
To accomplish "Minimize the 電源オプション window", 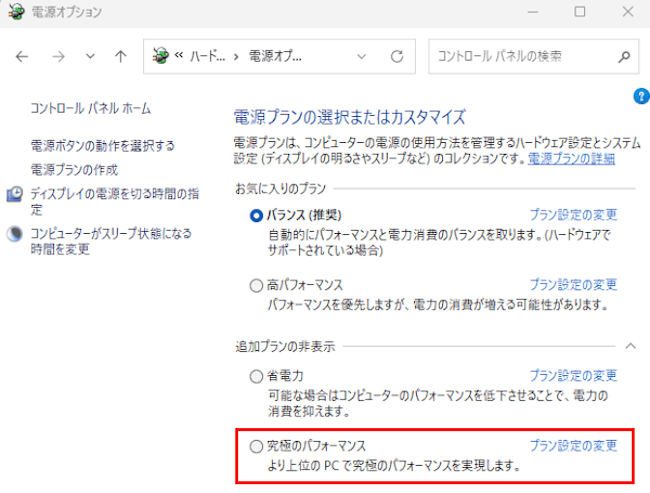I will (533, 12).
